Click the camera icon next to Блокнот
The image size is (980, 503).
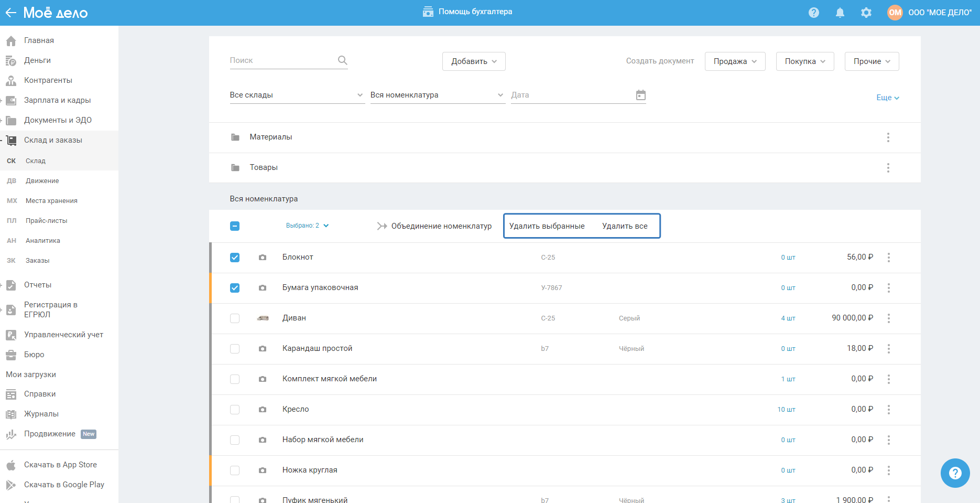263,258
